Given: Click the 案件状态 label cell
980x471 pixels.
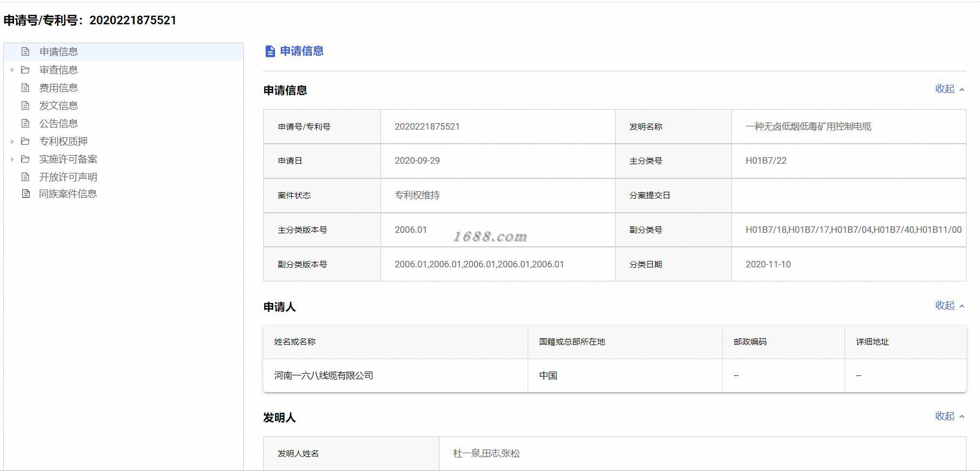Looking at the screenshot, I should (x=322, y=195).
